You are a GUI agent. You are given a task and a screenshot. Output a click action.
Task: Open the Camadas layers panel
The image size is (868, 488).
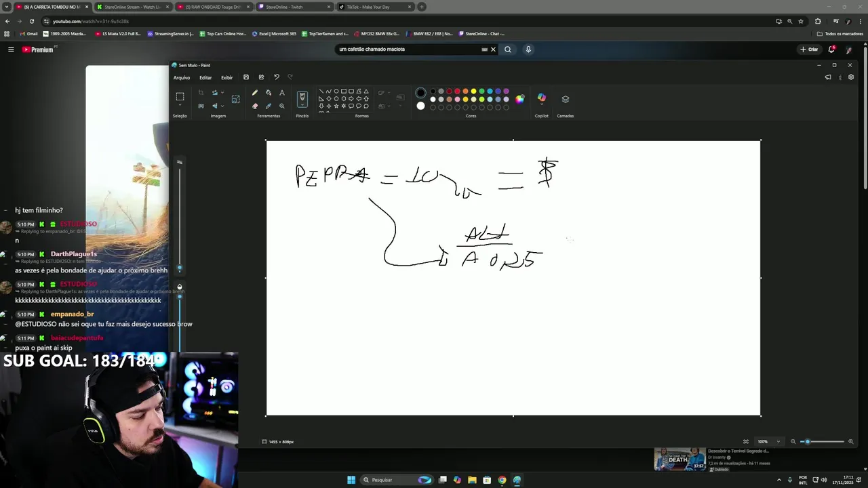(565, 99)
